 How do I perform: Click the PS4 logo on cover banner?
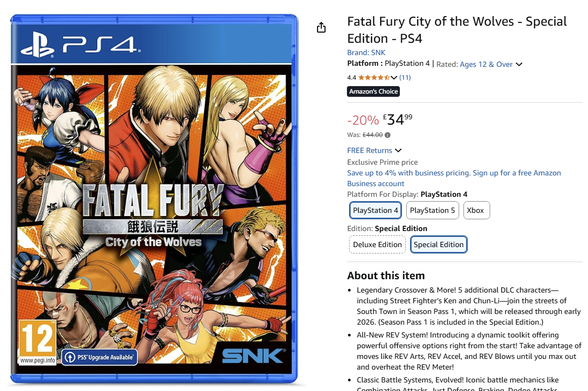[80, 44]
